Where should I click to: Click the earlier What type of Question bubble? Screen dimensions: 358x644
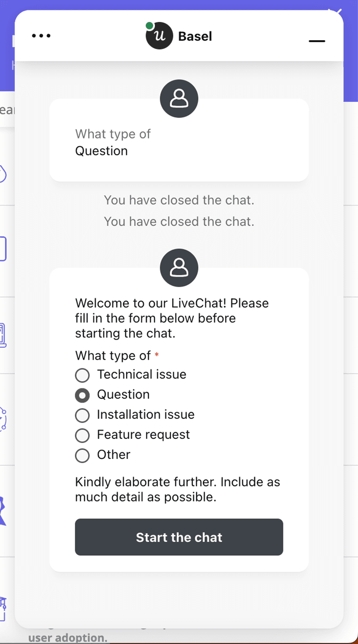pos(179,142)
